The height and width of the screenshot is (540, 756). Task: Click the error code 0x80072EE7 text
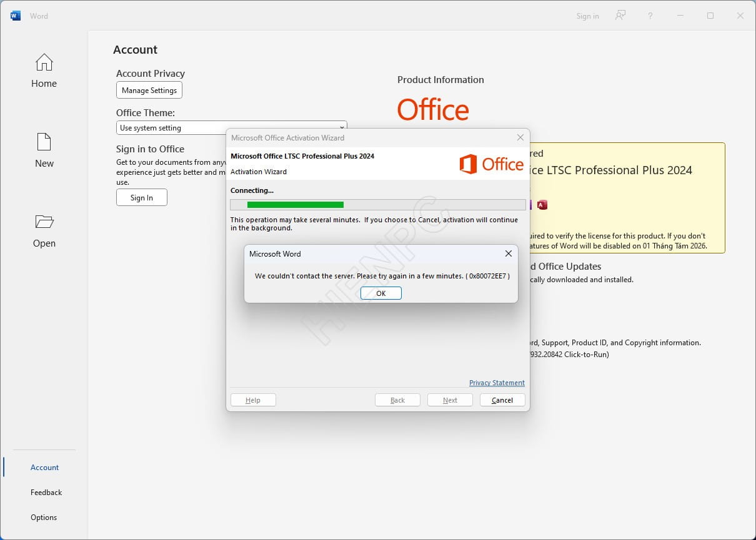pos(489,276)
